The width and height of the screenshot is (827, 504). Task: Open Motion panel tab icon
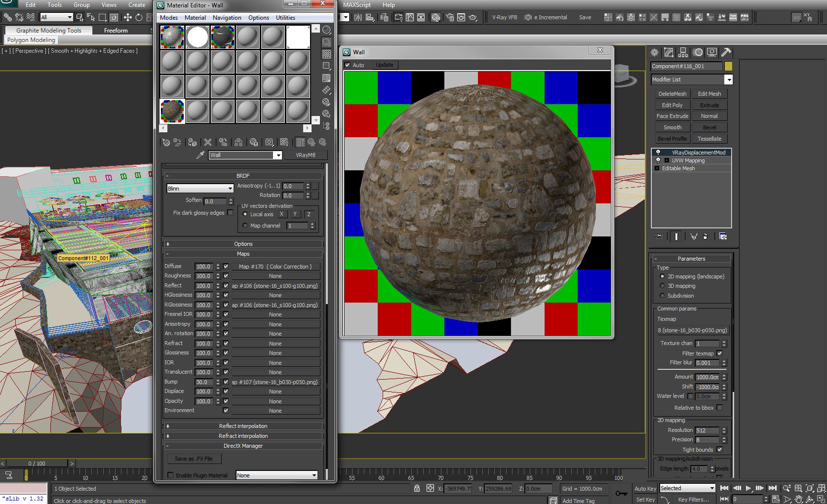(698, 52)
